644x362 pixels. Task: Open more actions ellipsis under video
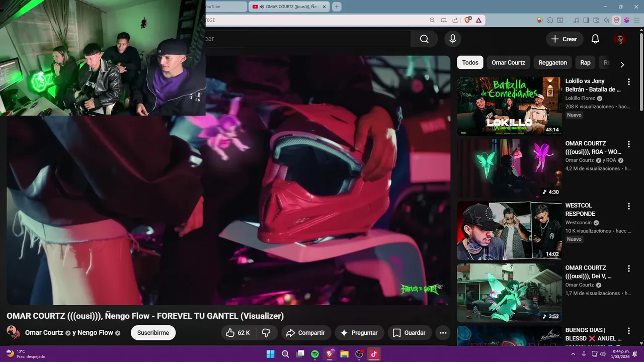coord(443,333)
